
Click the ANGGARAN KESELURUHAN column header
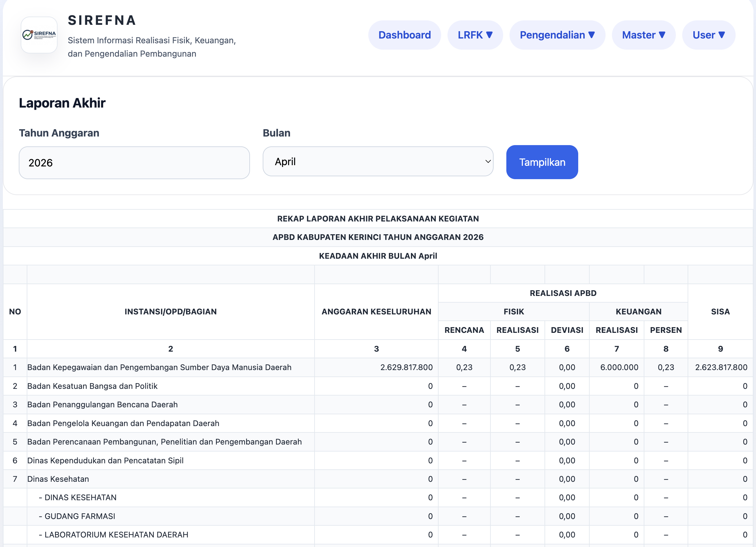tap(376, 312)
